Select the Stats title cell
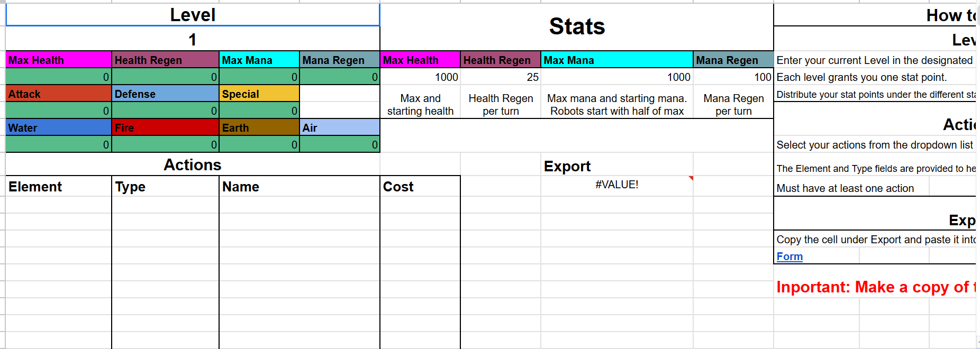 tap(577, 27)
